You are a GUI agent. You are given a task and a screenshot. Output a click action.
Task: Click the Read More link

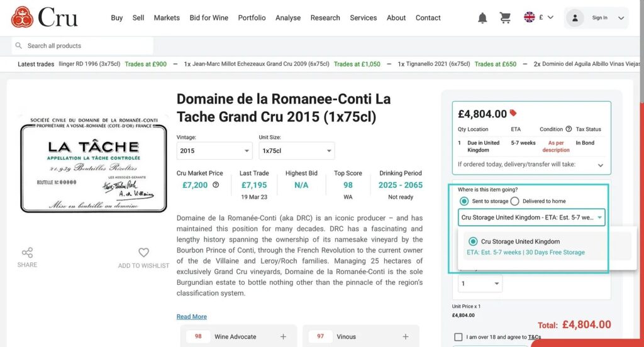coord(191,317)
